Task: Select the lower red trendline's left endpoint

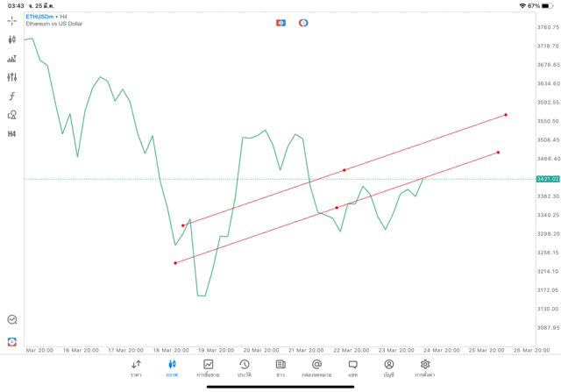Action: [175, 263]
